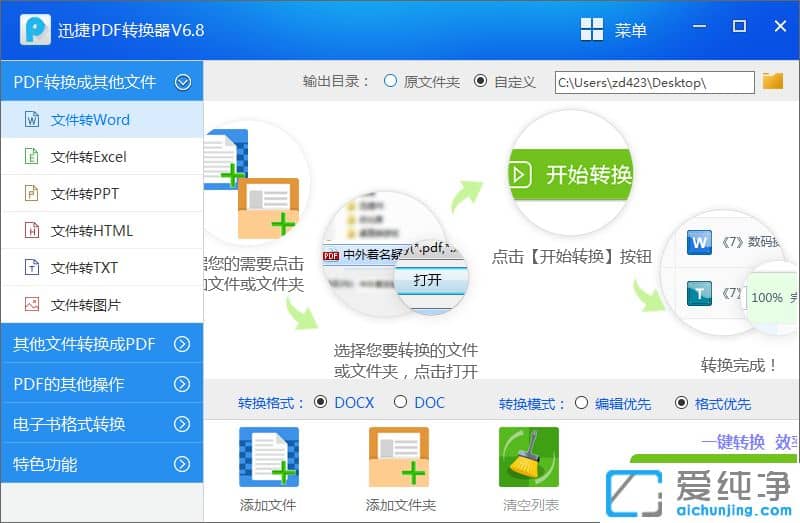Select 编辑优先 conversion mode
The height and width of the screenshot is (523, 800).
(582, 403)
